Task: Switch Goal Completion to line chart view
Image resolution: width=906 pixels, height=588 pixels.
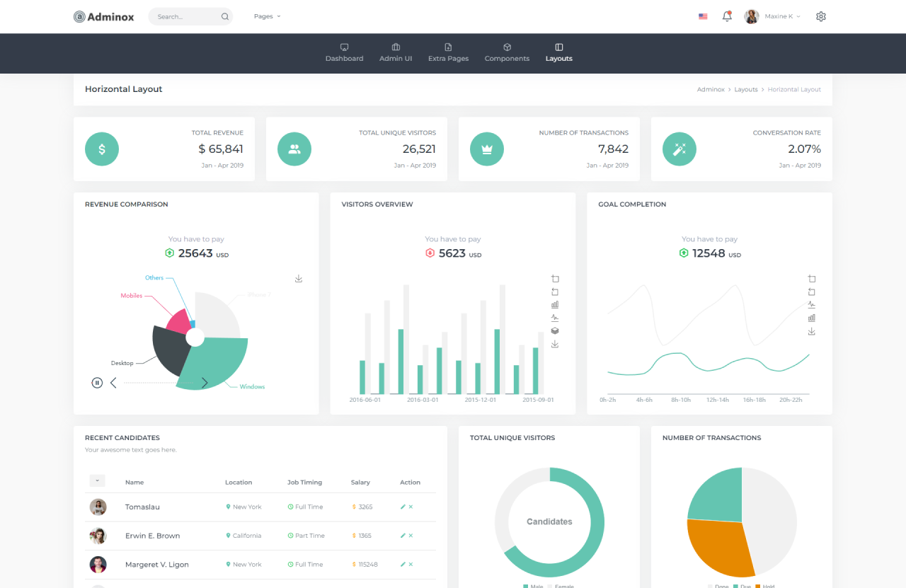Action: (812, 304)
